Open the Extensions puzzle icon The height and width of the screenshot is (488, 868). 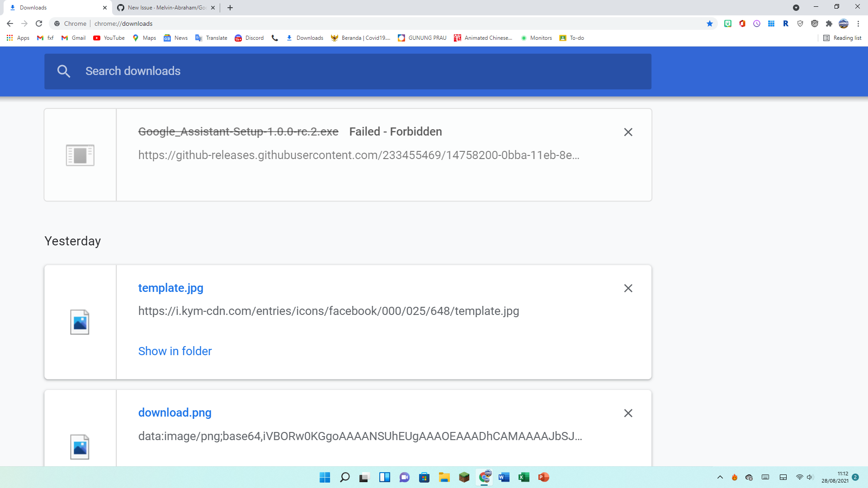coord(829,23)
